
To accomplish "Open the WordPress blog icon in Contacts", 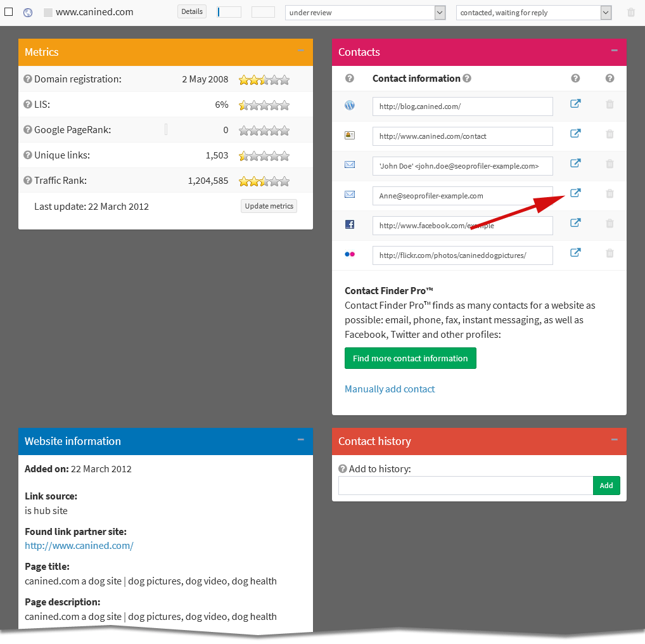I will (x=350, y=105).
